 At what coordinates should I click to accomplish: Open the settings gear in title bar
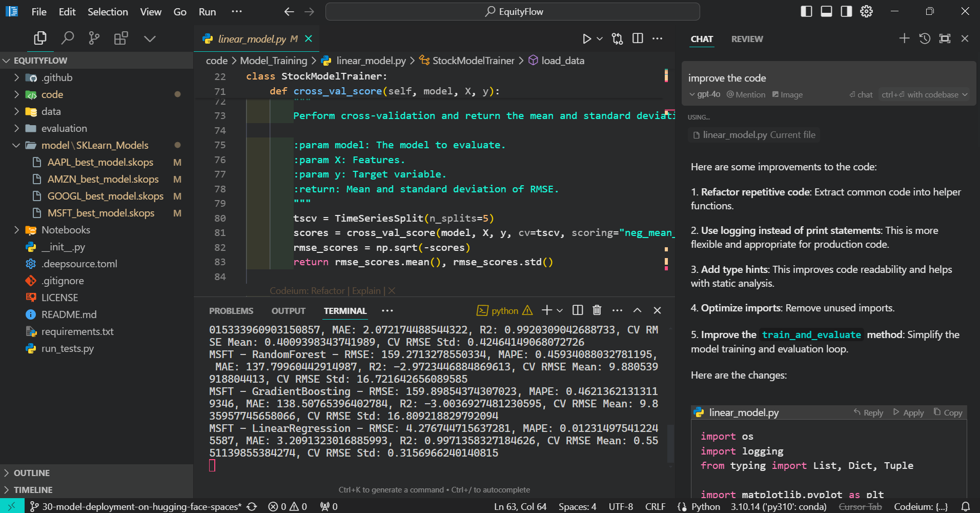(x=866, y=11)
